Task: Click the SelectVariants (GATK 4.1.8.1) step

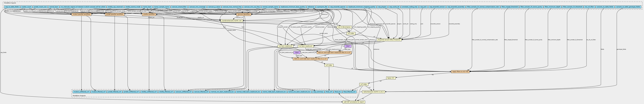Action: click(373, 92)
